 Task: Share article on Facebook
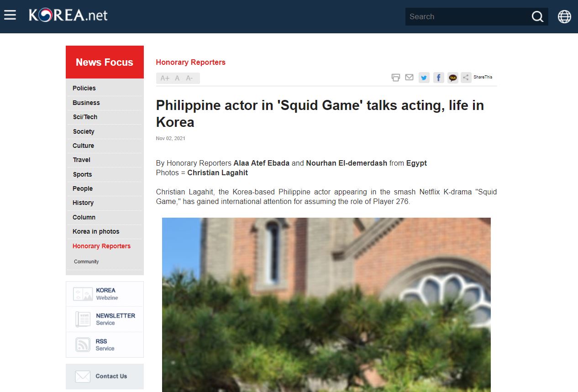[x=438, y=78]
